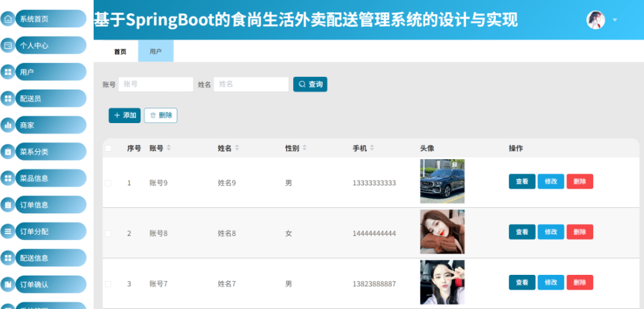Image resolution: width=644 pixels, height=309 pixels.
Task: Click the book icon beside 订单确认
Action: click(x=7, y=284)
